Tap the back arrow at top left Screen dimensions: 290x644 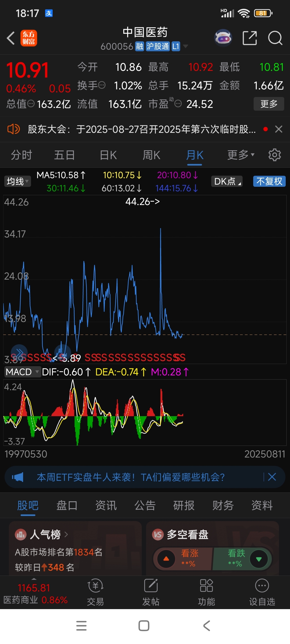11,38
